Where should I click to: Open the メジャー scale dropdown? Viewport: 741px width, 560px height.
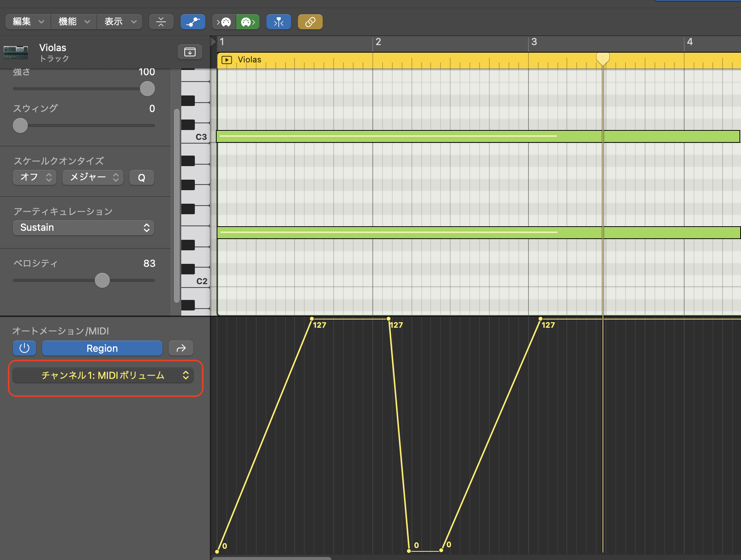93,177
